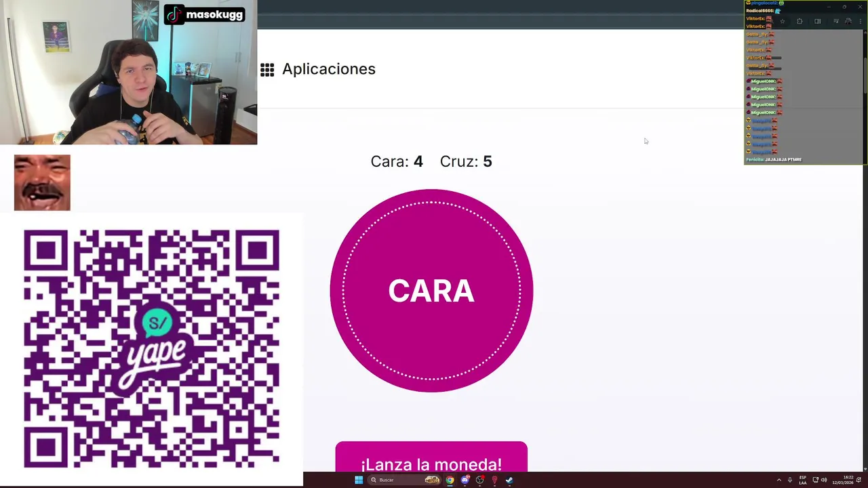Open the network display tray icon

point(815,480)
